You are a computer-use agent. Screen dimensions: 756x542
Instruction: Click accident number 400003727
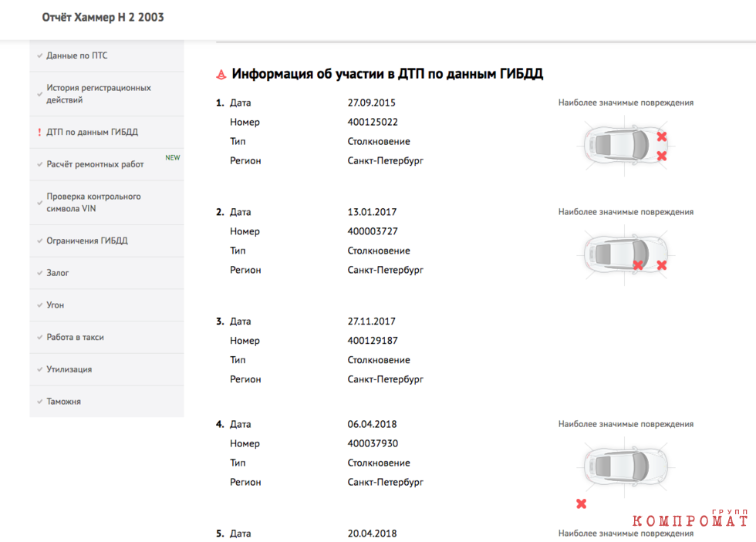[373, 231]
